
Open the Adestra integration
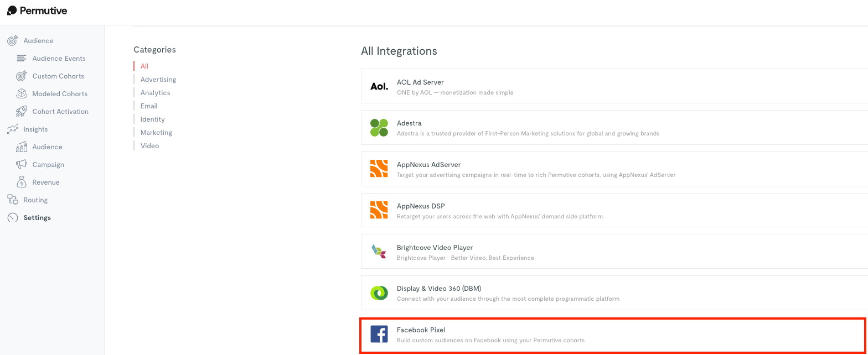(614, 128)
